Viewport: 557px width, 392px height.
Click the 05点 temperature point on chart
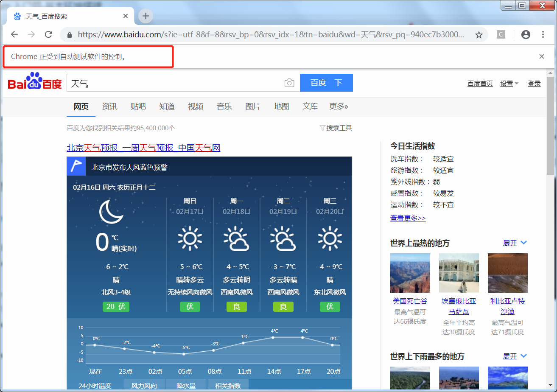pos(184,354)
